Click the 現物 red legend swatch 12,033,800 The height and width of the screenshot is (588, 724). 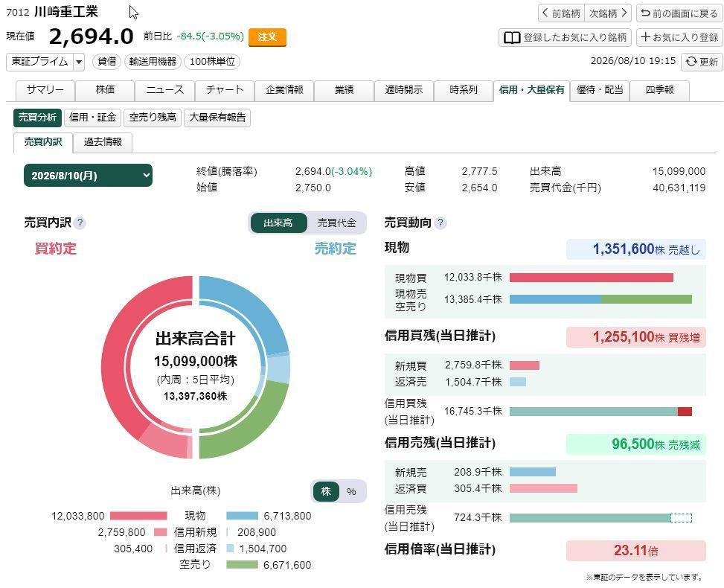pyautogui.click(x=138, y=516)
